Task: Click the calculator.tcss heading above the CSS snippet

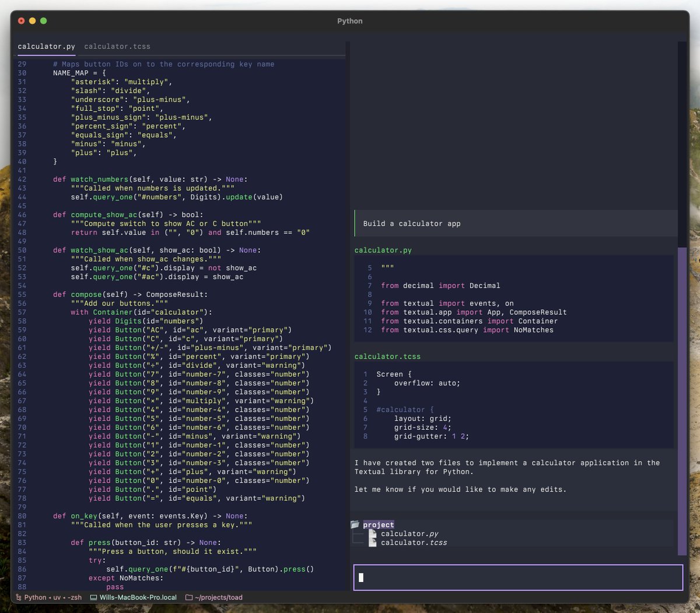Action: click(x=387, y=356)
